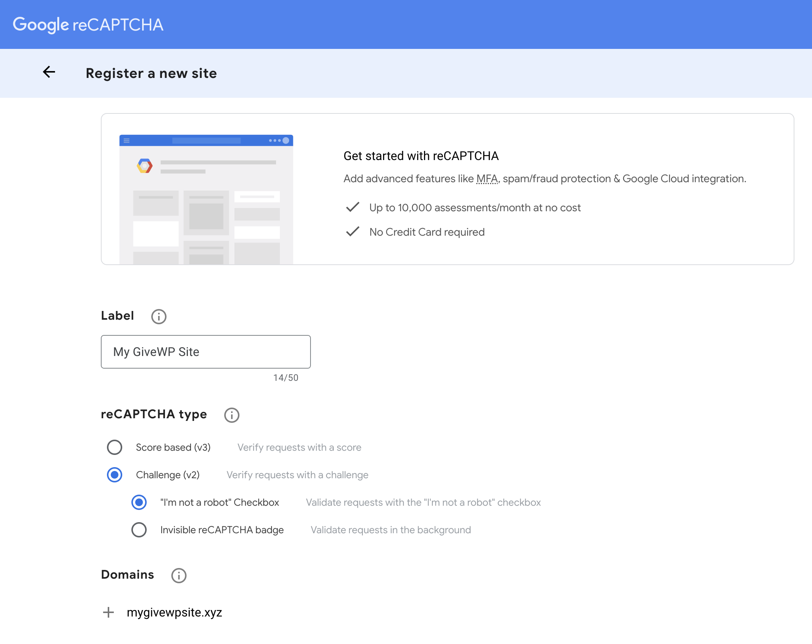The width and height of the screenshot is (812, 644).
Task: Click the plus icon to add a domain
Action: (x=109, y=612)
